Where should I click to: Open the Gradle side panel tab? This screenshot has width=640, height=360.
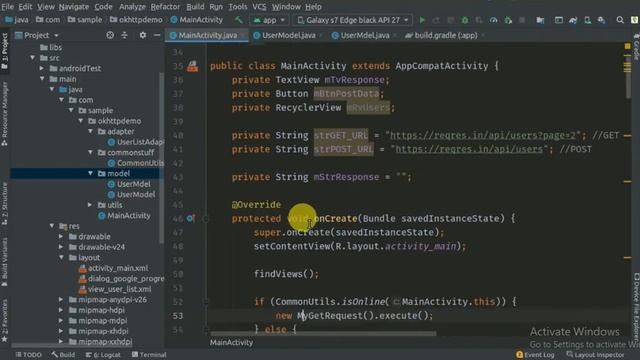[x=636, y=47]
